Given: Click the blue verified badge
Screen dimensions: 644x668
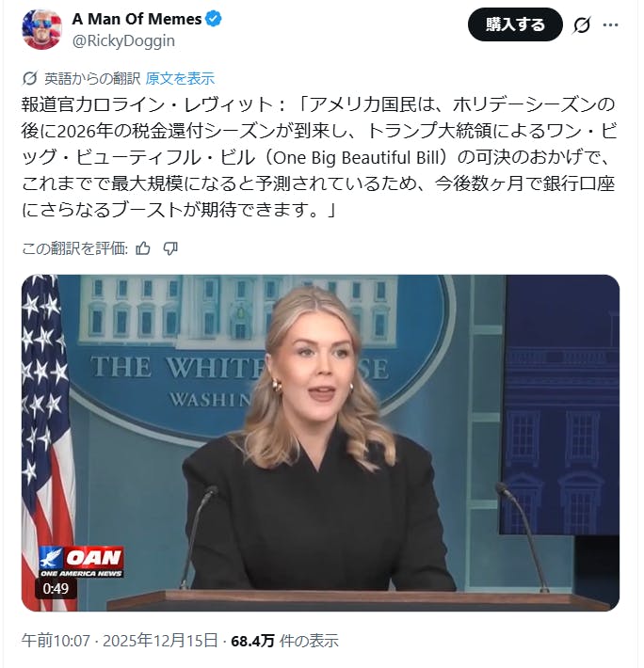Looking at the screenshot, I should [x=213, y=19].
